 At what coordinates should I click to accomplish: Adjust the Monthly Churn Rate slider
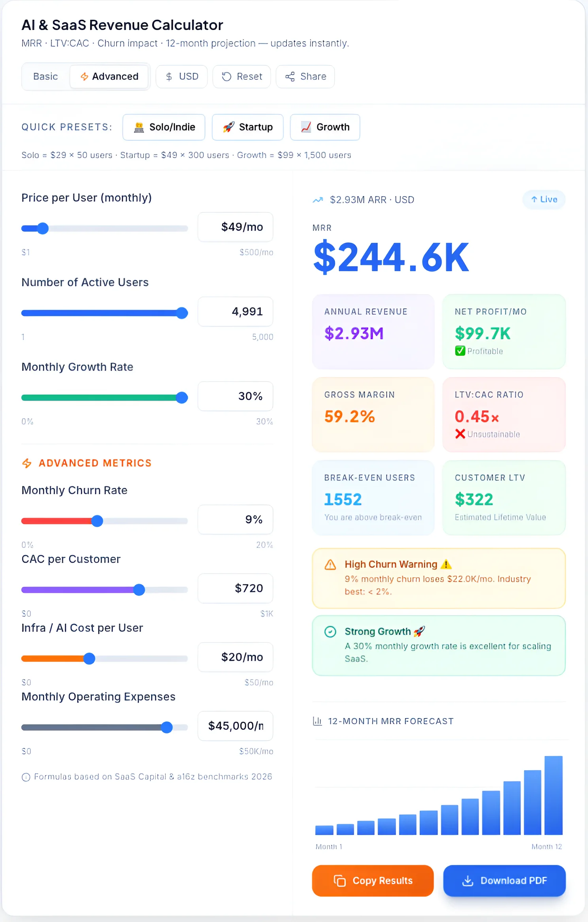pos(97,521)
